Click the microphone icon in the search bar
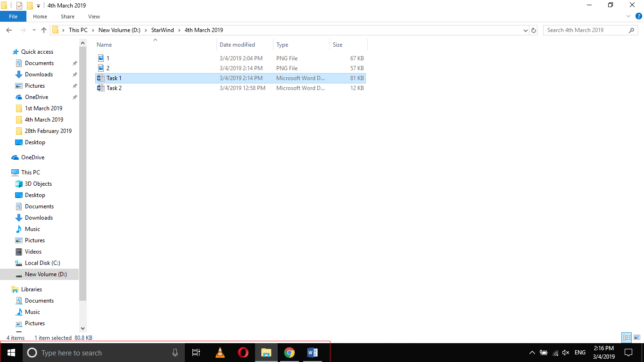 pyautogui.click(x=175, y=352)
